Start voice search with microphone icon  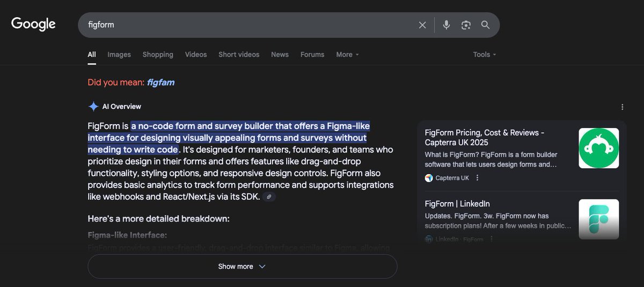446,25
